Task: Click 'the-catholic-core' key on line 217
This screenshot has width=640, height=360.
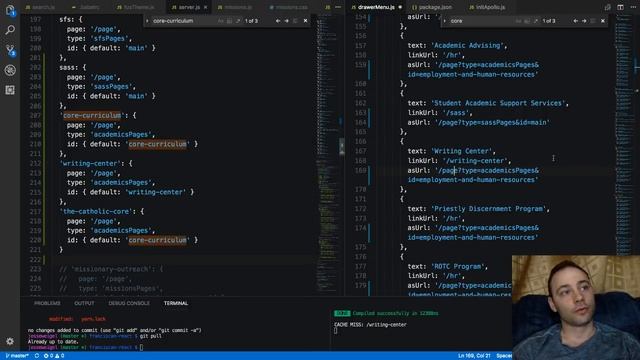Action: point(96,211)
